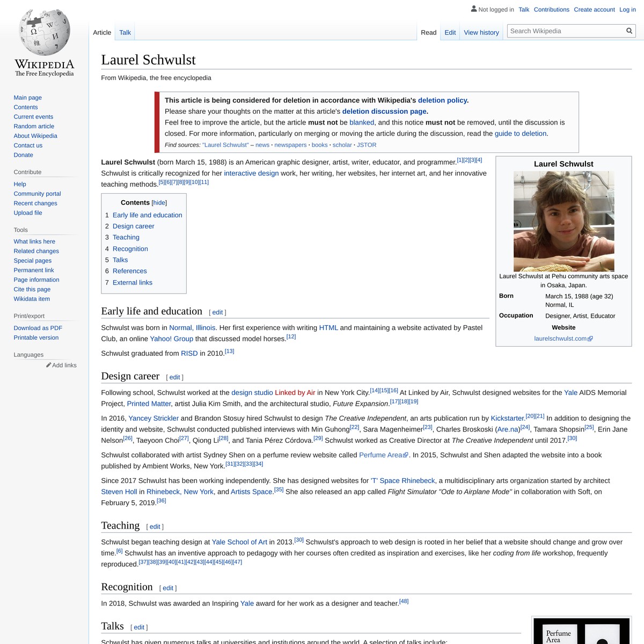Click the user icon next to Not logged in

(473, 9)
